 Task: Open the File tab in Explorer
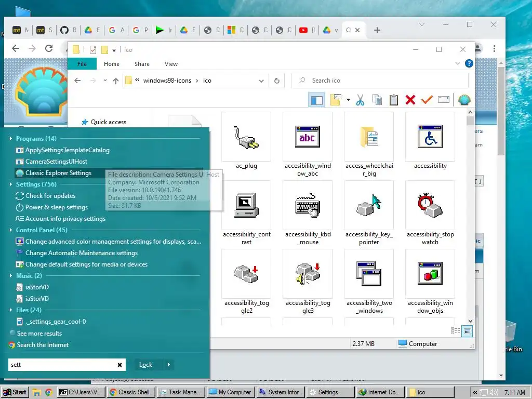point(82,64)
